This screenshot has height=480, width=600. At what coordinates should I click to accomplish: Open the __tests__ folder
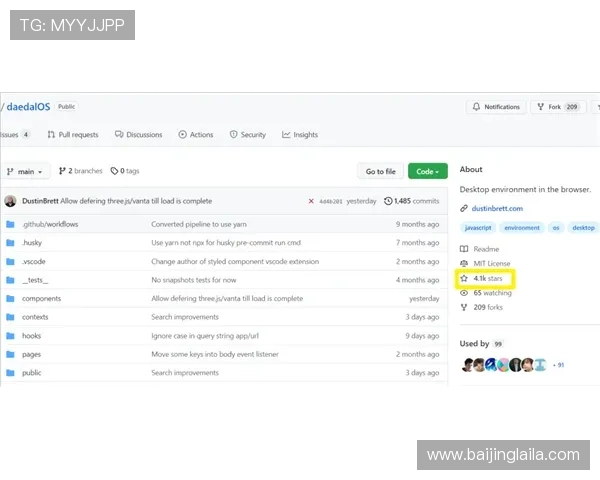[x=35, y=280]
